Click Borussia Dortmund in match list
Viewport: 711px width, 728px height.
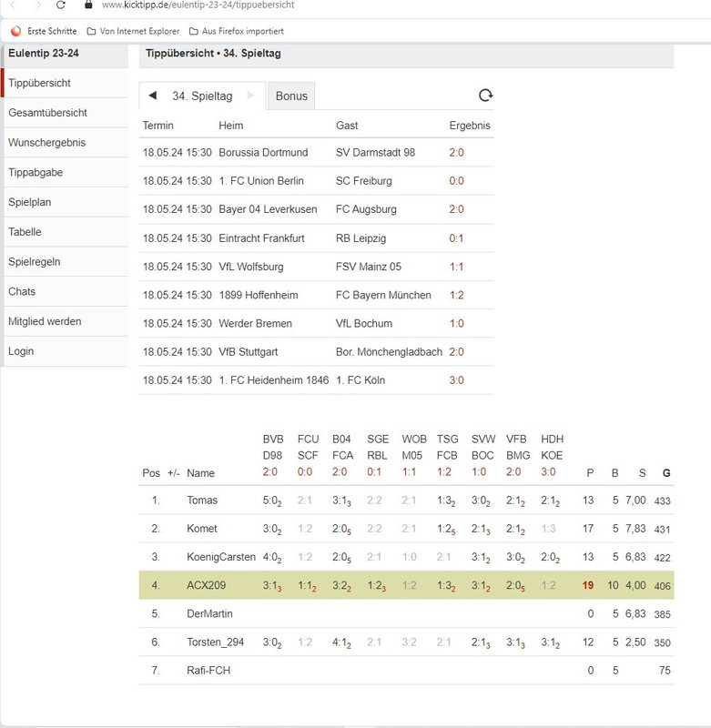(x=263, y=152)
